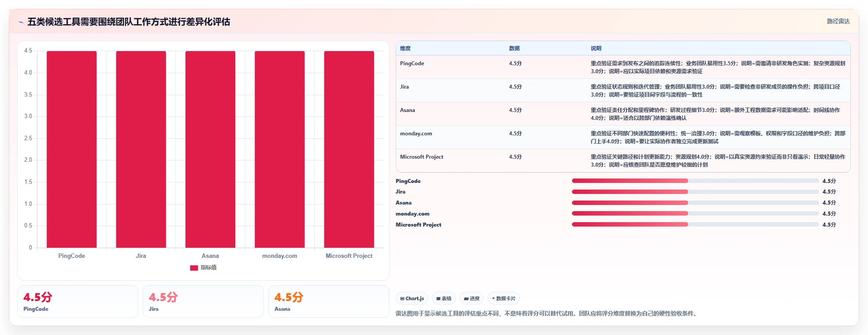
Task: Click the page title 五类候选工具需要围绕团队工作方式
Action: click(129, 22)
